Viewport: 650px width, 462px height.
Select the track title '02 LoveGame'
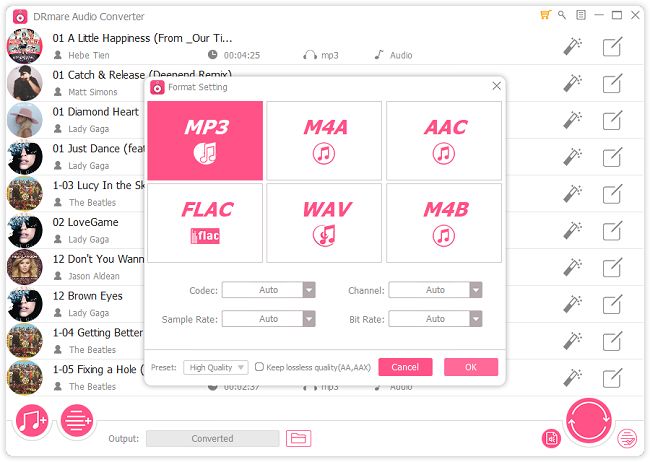point(85,222)
